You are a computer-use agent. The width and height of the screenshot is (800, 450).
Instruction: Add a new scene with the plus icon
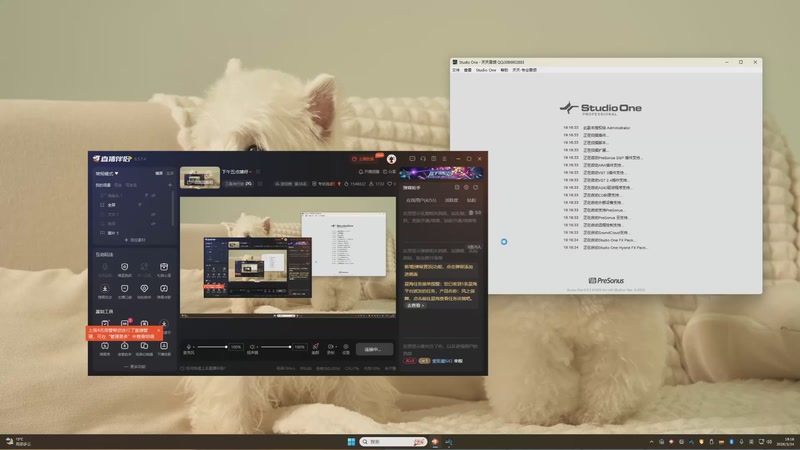(170, 185)
